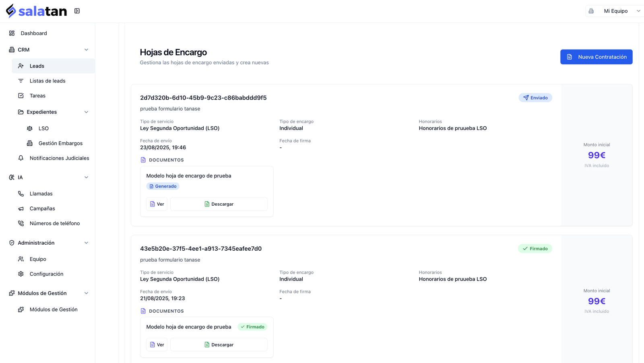Click the Configuración gear icon
The height and width of the screenshot is (363, 644).
(x=21, y=274)
